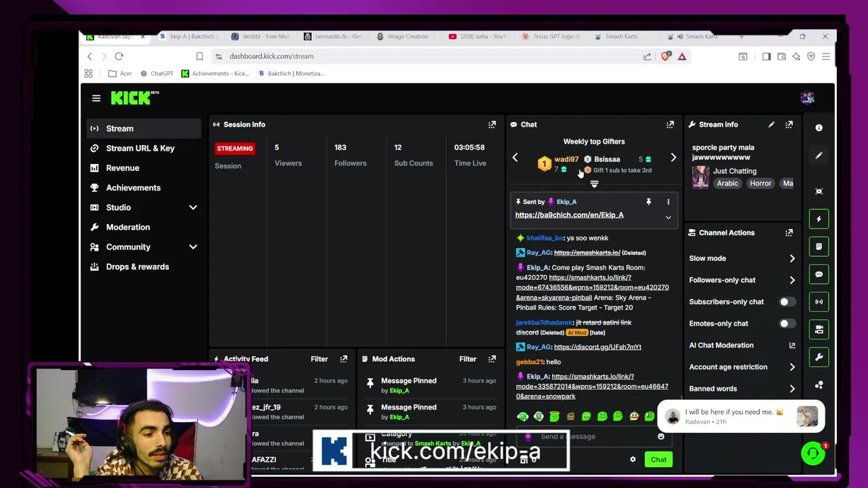Select Stream in the sidebar
This screenshot has width=868, height=488.
click(144, 128)
